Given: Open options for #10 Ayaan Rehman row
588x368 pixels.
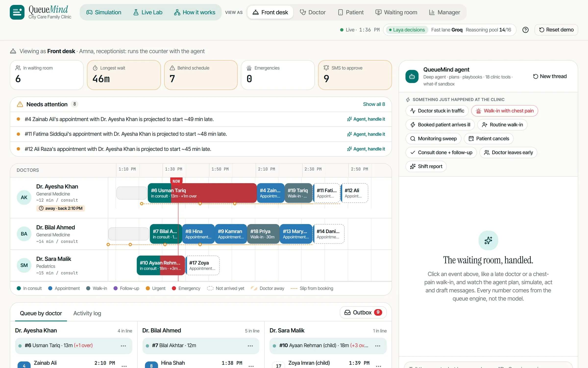Looking at the screenshot, I should (378, 346).
